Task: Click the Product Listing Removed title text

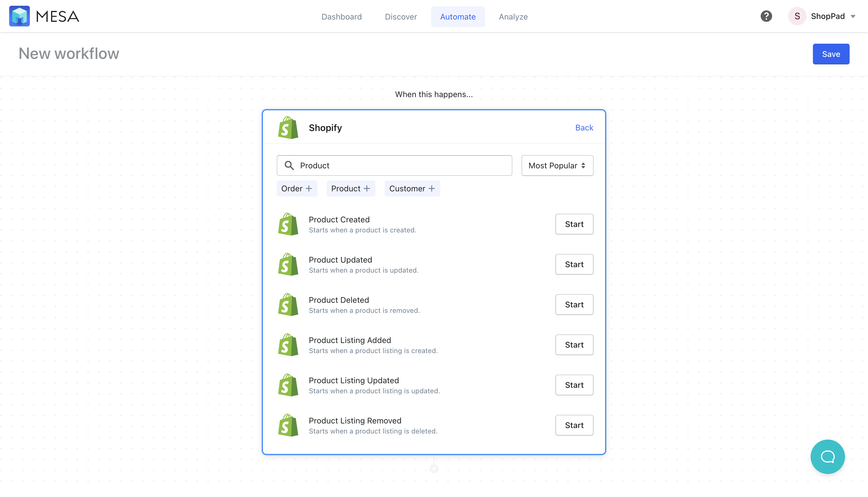Action: pyautogui.click(x=355, y=421)
